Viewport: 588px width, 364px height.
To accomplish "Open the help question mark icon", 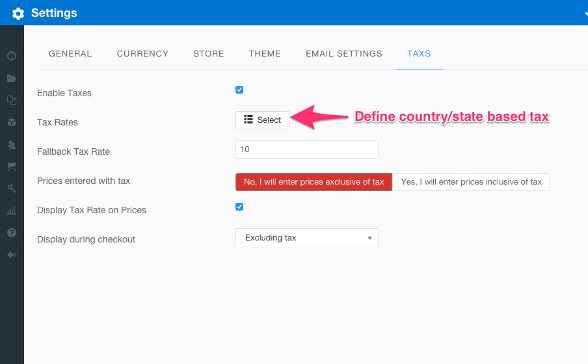I will [x=12, y=233].
